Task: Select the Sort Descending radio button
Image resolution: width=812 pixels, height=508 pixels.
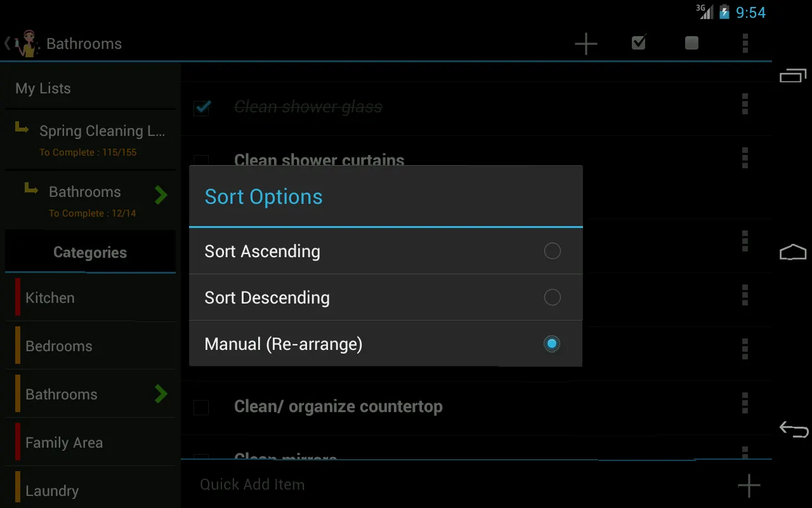Action: 553,297
